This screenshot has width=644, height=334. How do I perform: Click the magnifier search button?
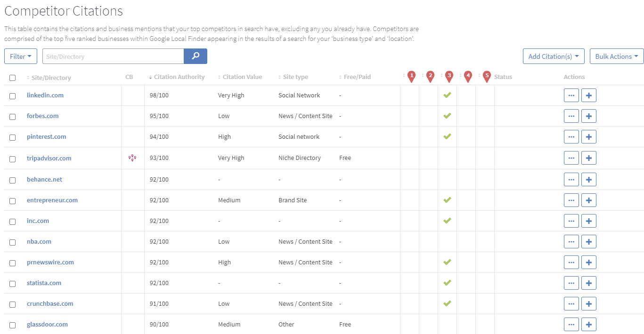[x=196, y=56]
